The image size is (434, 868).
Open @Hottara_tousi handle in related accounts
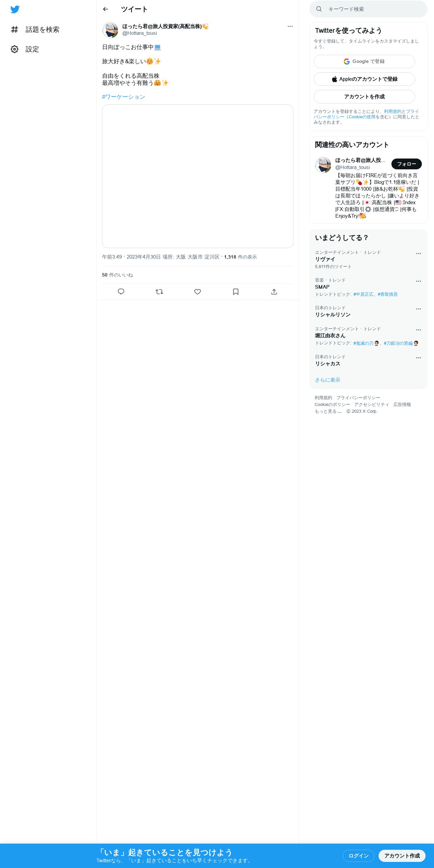click(353, 167)
